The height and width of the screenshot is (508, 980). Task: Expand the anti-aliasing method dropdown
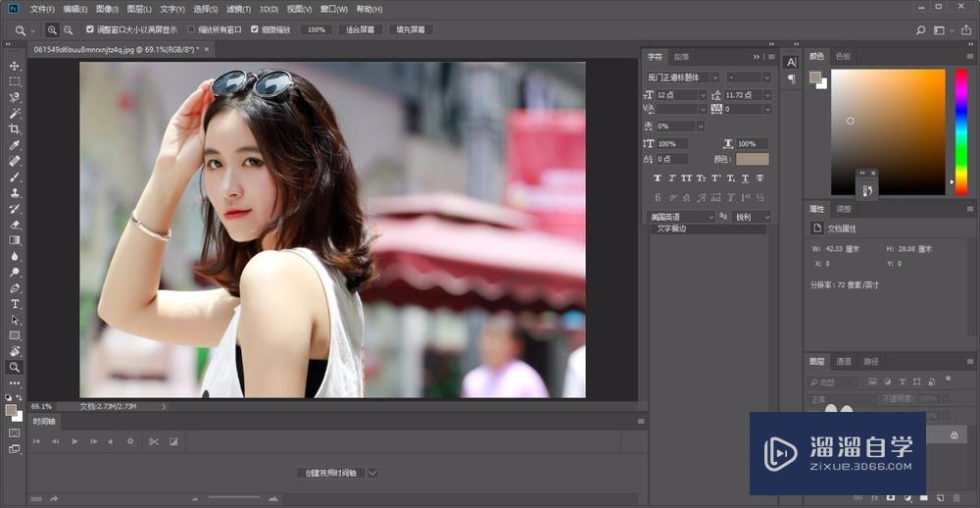coord(765,217)
